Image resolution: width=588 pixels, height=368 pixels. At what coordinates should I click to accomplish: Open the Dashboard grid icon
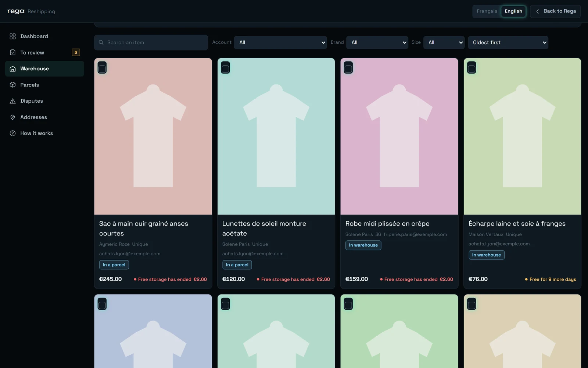[x=12, y=36]
